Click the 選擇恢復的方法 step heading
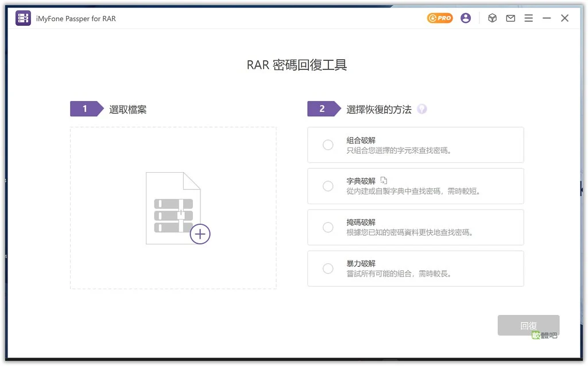 coord(379,110)
